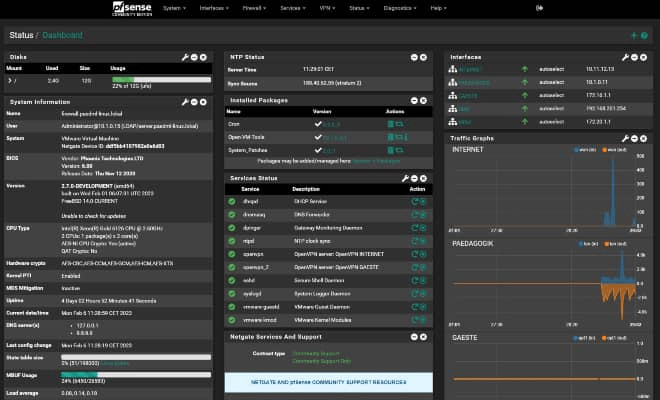Toggle the out series in GAESTE graph legend
The image size is (660, 400).
pos(614,338)
